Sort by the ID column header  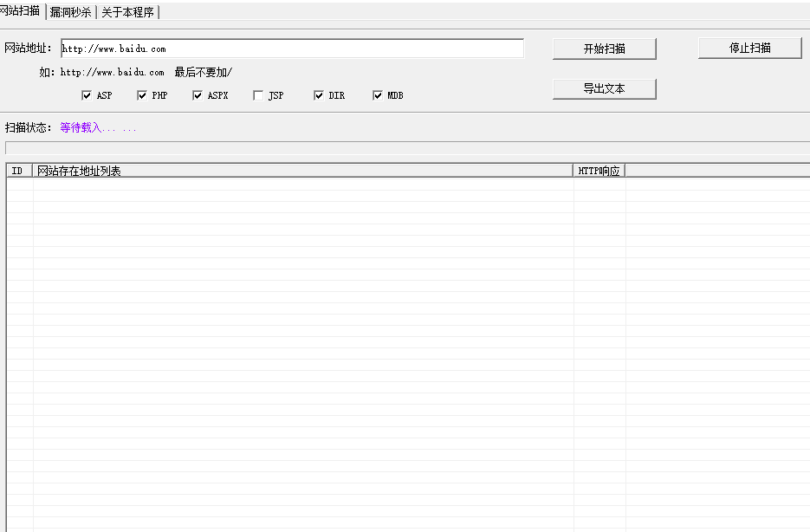click(x=18, y=171)
